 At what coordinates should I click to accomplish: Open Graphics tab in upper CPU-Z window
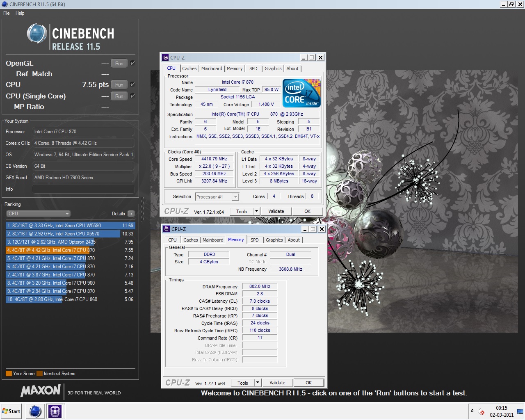(x=273, y=68)
